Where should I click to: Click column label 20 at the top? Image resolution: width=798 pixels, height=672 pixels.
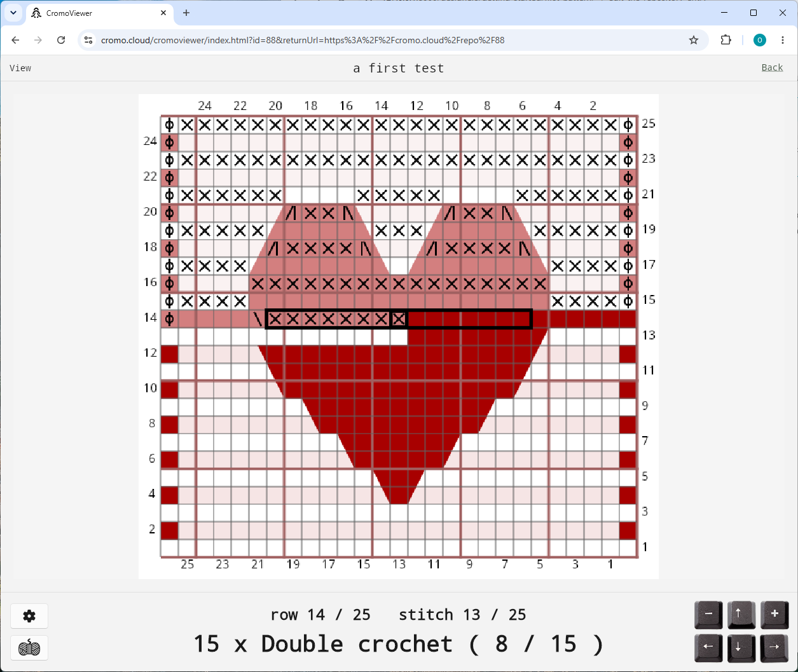(x=275, y=106)
